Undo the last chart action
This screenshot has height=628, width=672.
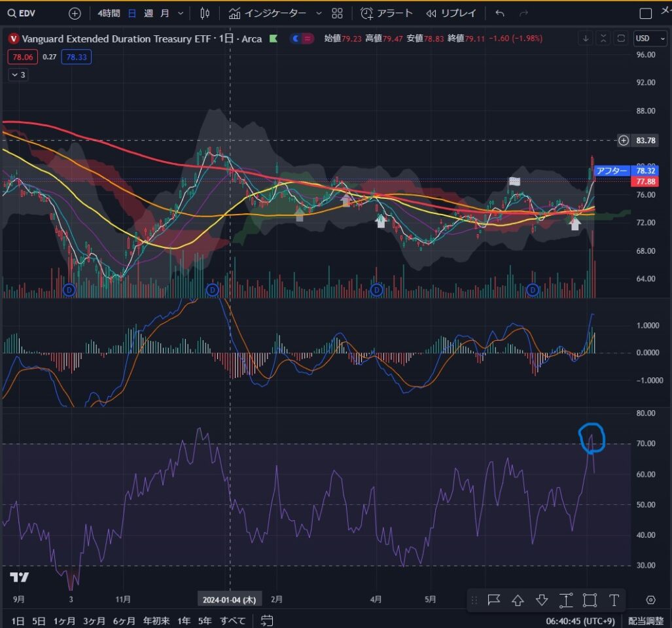point(500,13)
